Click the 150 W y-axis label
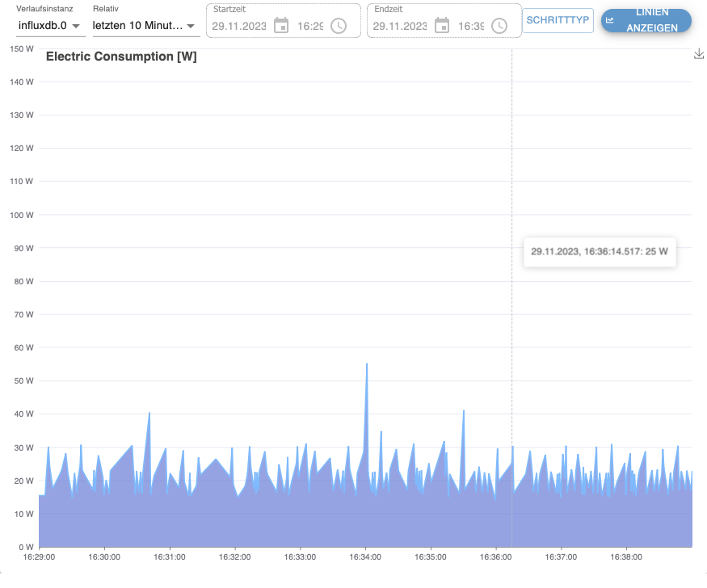Screen dimensions: 707x588 pyautogui.click(x=22, y=48)
